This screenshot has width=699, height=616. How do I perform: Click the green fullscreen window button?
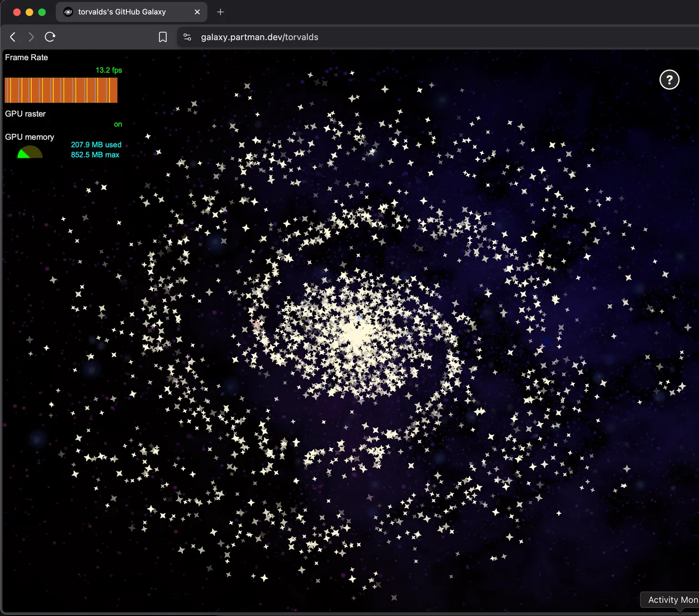tap(42, 12)
